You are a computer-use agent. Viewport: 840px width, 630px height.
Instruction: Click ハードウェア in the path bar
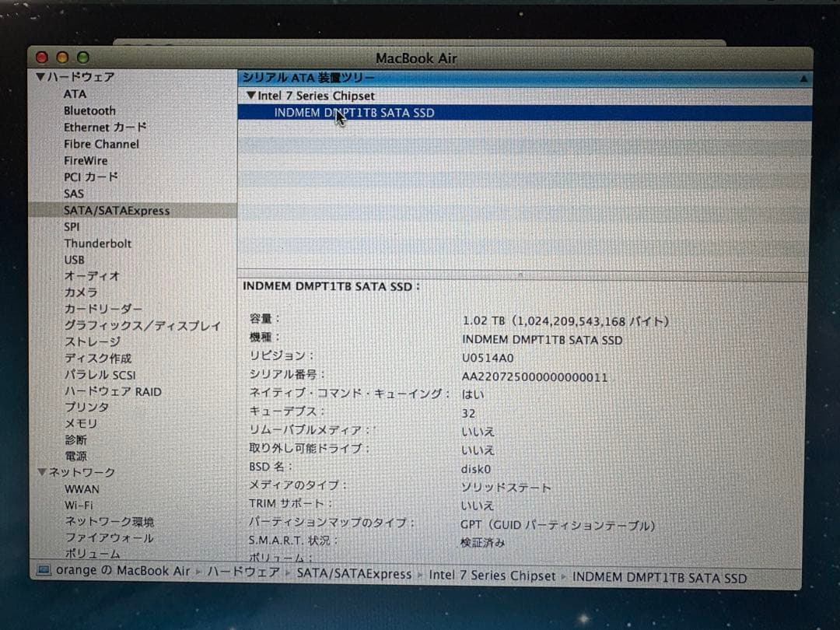pyautogui.click(x=243, y=572)
